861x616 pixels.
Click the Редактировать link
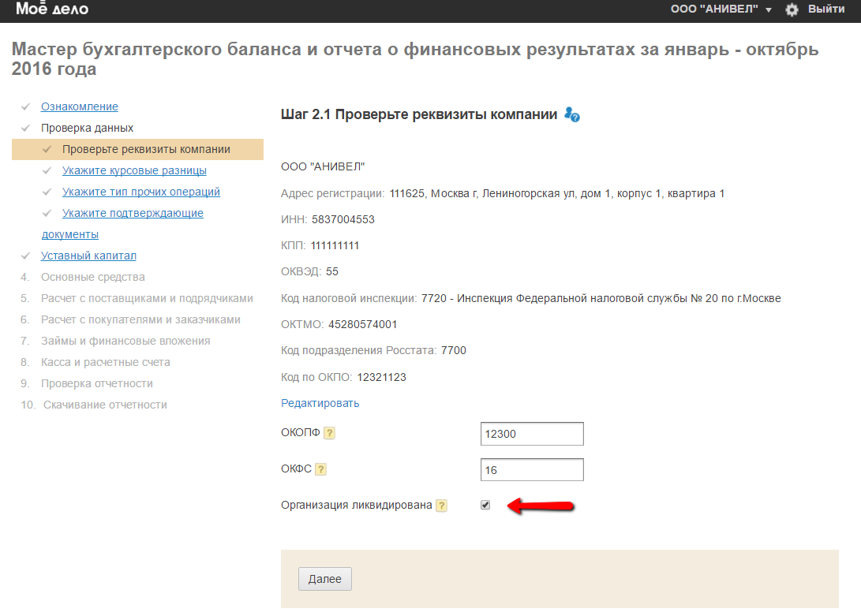pos(320,403)
